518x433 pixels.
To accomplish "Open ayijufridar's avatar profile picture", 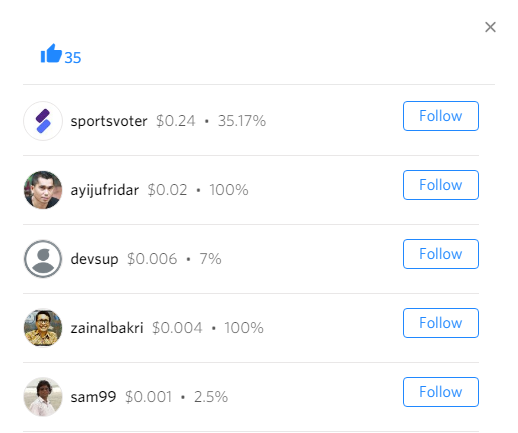I will (43, 190).
